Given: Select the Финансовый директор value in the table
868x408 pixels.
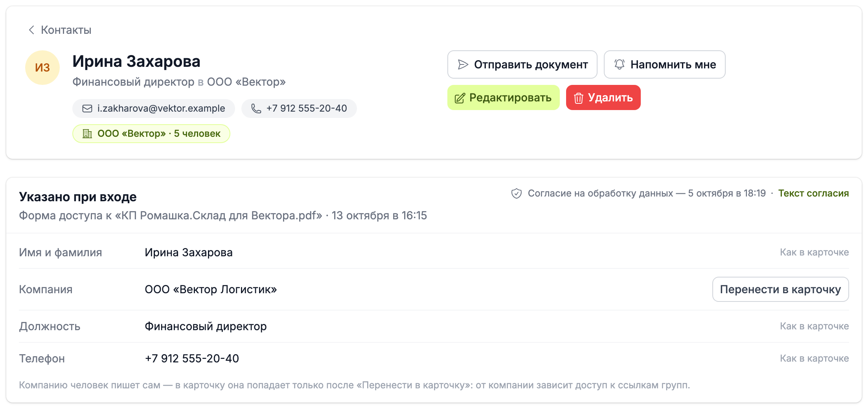Looking at the screenshot, I should [x=206, y=326].
